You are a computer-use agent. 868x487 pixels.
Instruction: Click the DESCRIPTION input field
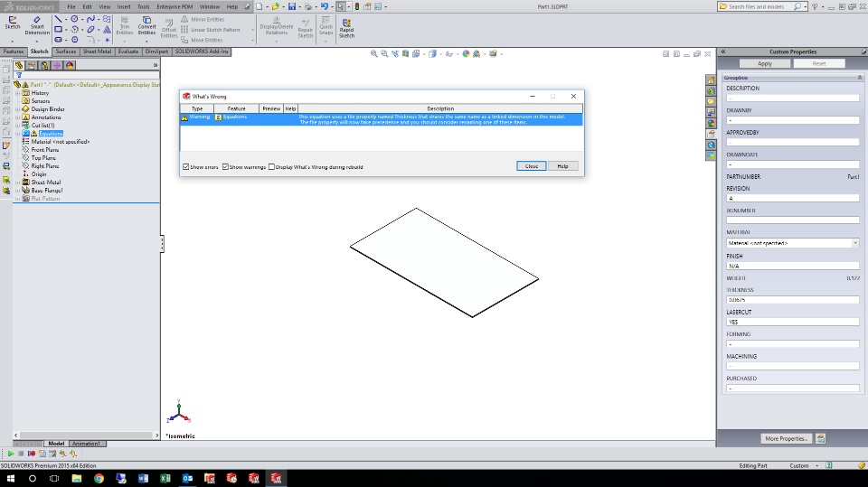click(x=793, y=98)
